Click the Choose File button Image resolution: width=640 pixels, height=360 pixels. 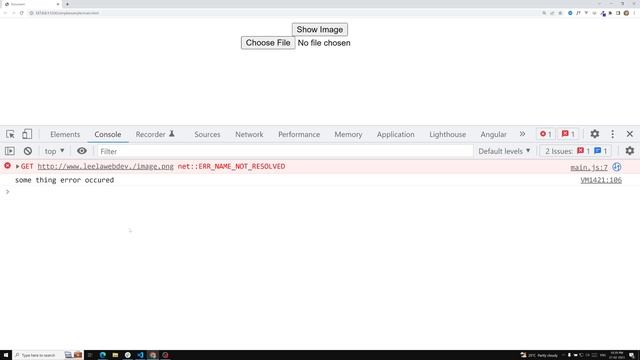tap(268, 42)
